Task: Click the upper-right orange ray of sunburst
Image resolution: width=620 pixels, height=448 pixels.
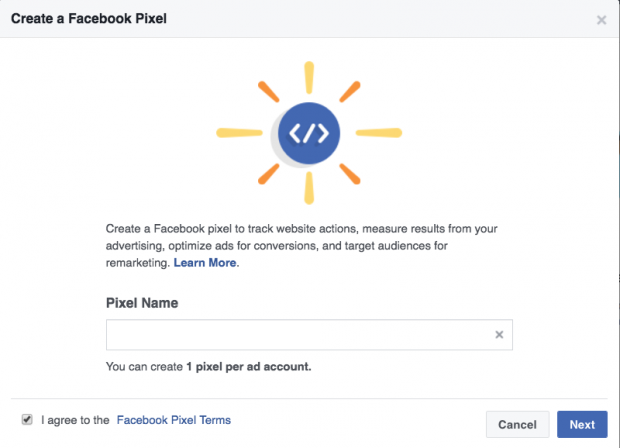Action: pos(350,92)
